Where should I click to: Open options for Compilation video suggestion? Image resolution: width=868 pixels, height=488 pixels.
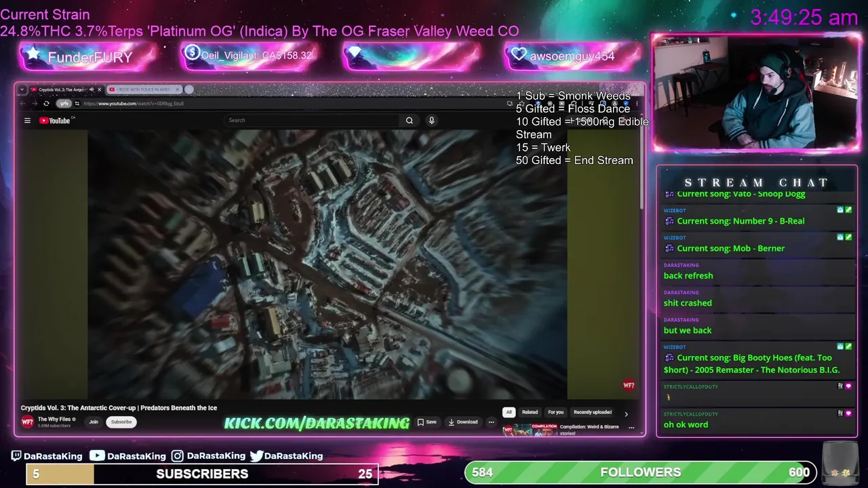(631, 428)
